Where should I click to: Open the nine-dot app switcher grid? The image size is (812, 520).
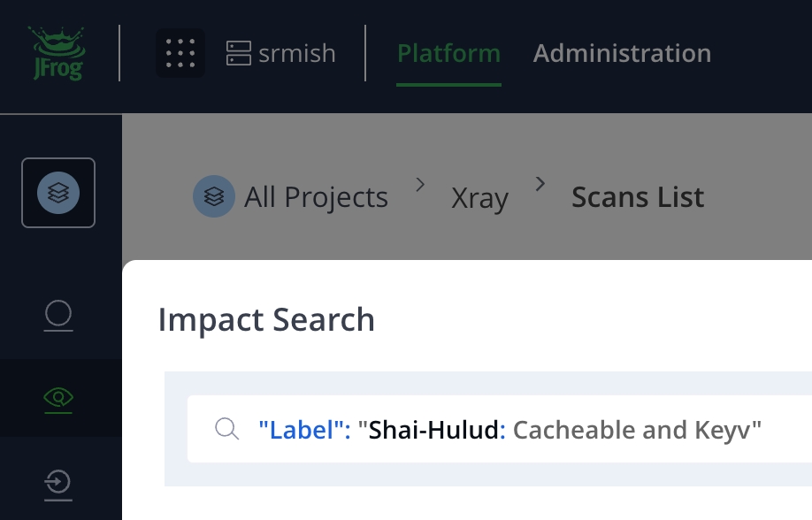pyautogui.click(x=180, y=53)
